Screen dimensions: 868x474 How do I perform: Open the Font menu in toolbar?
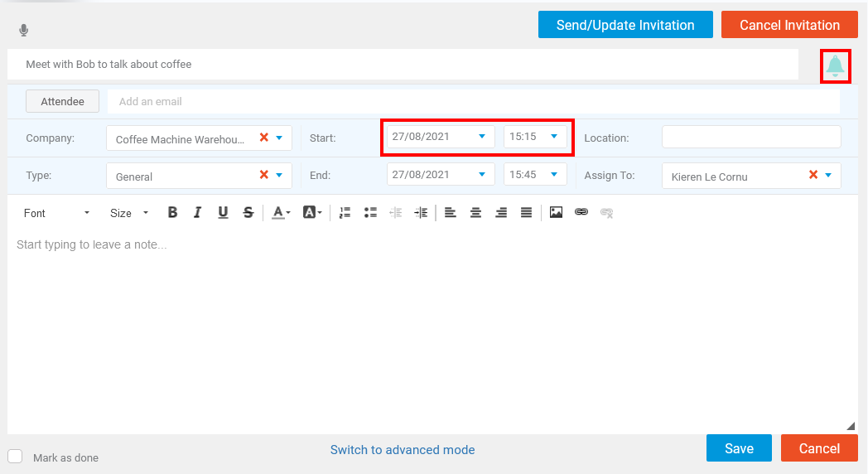pos(56,213)
